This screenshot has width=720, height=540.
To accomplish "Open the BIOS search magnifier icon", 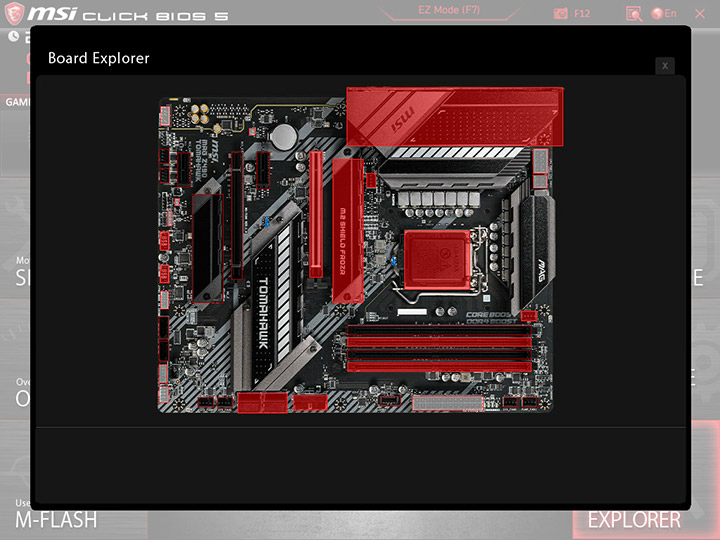I will pos(634,14).
